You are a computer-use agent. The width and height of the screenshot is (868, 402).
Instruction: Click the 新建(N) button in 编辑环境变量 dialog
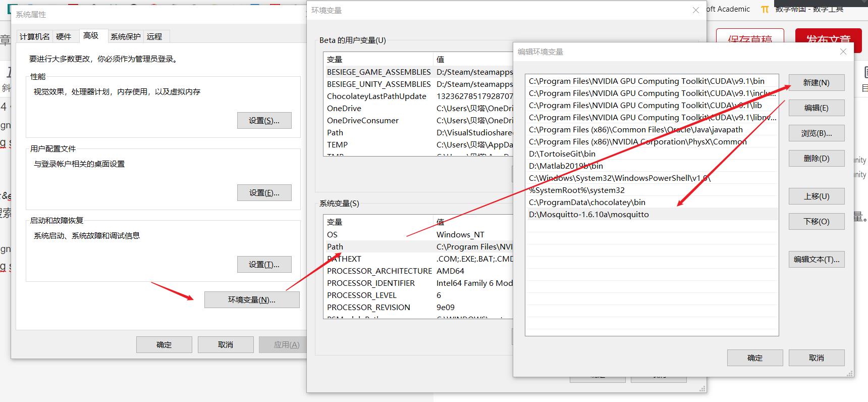point(817,83)
